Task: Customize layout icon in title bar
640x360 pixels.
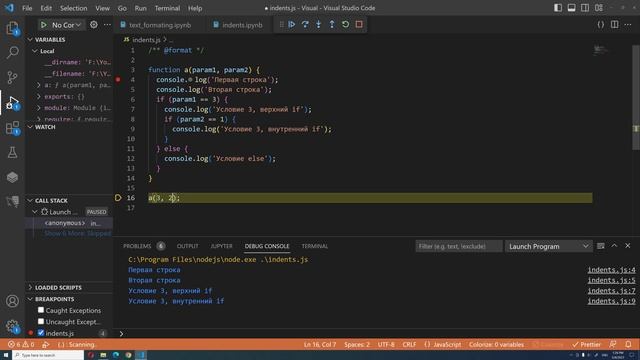Action: click(x=599, y=8)
